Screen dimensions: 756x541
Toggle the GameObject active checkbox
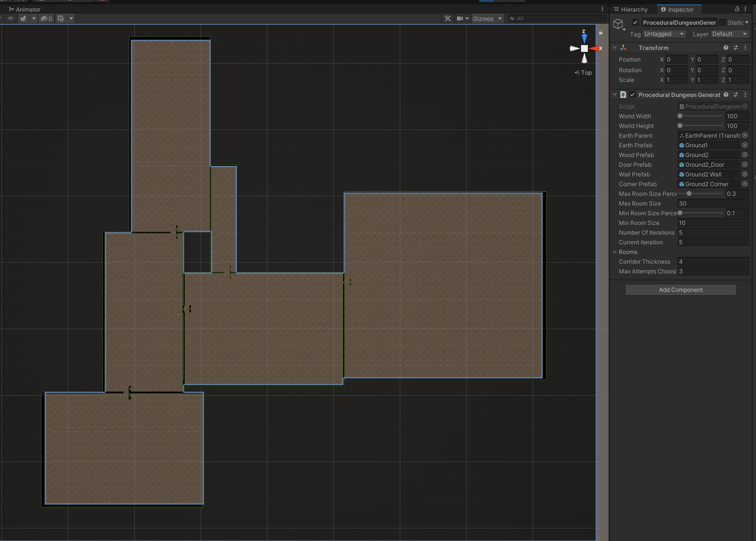pos(635,22)
